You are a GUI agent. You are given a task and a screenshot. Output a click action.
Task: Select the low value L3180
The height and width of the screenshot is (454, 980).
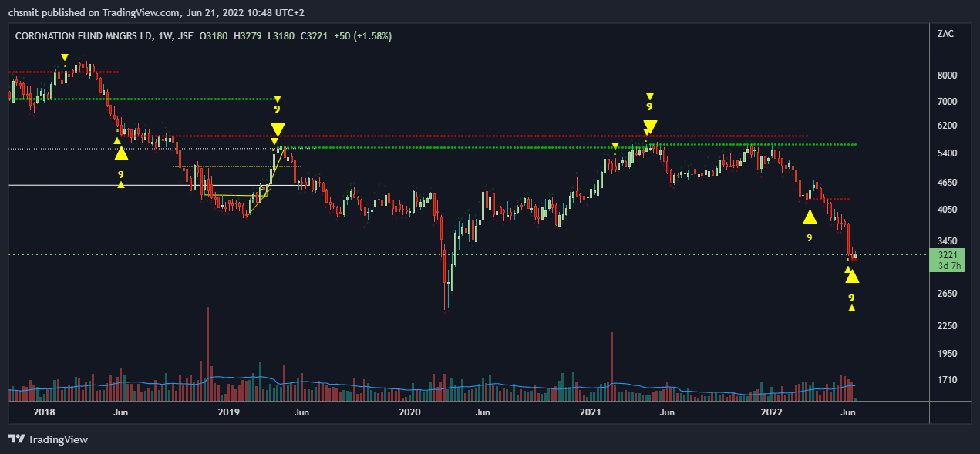[x=281, y=36]
